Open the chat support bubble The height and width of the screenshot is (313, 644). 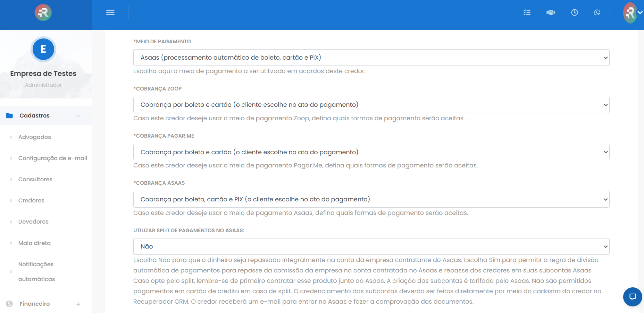(633, 297)
